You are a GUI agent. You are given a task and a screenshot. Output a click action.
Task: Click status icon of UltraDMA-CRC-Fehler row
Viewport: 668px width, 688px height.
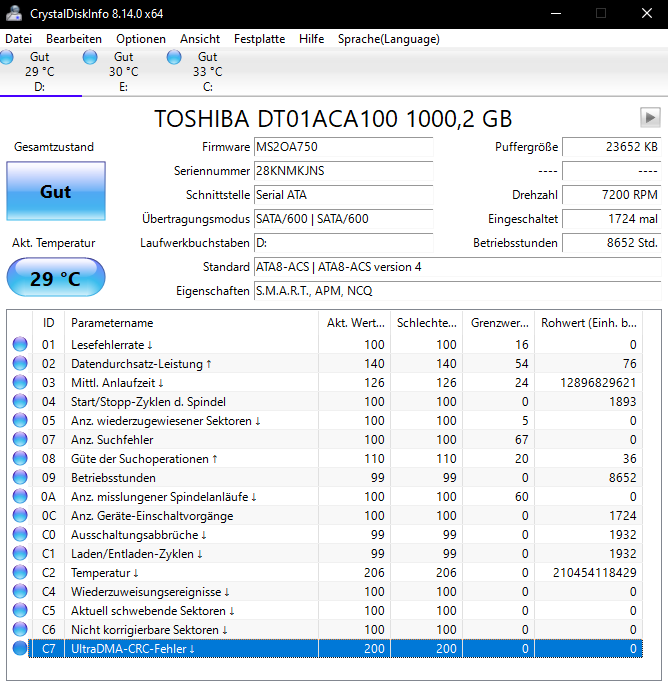(20, 649)
